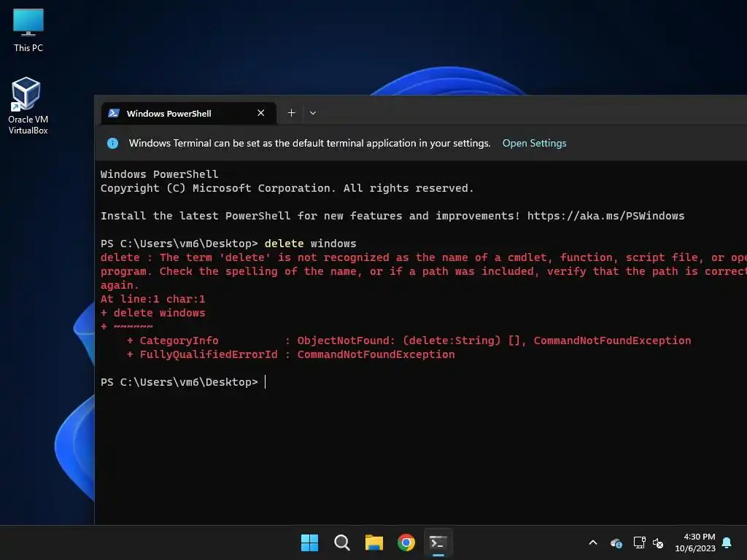The width and height of the screenshot is (747, 560).
Task: Click the FullyQualifiedErrorId error line
Action: click(x=290, y=354)
